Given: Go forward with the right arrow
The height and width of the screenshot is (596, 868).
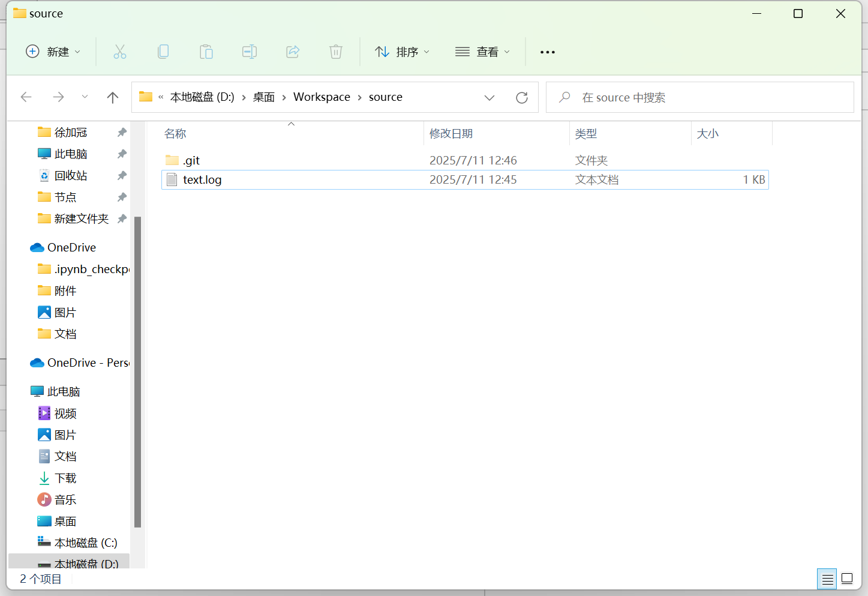Looking at the screenshot, I should click(58, 97).
